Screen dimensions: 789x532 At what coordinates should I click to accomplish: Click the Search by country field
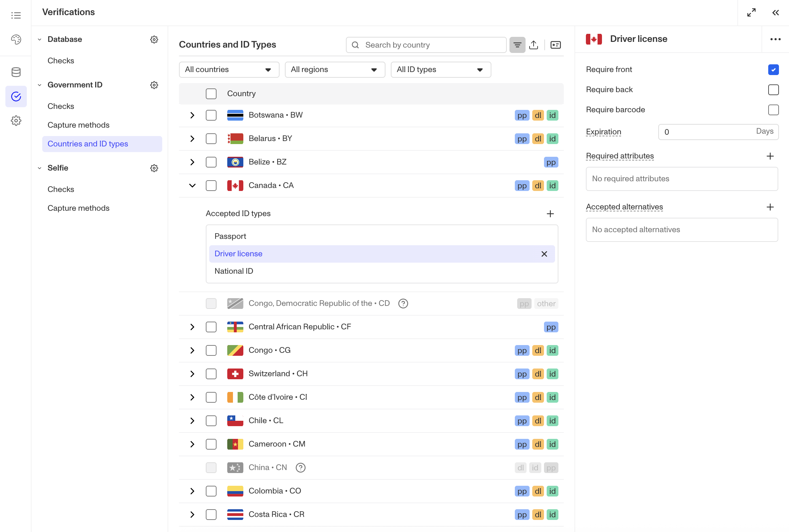click(431, 45)
